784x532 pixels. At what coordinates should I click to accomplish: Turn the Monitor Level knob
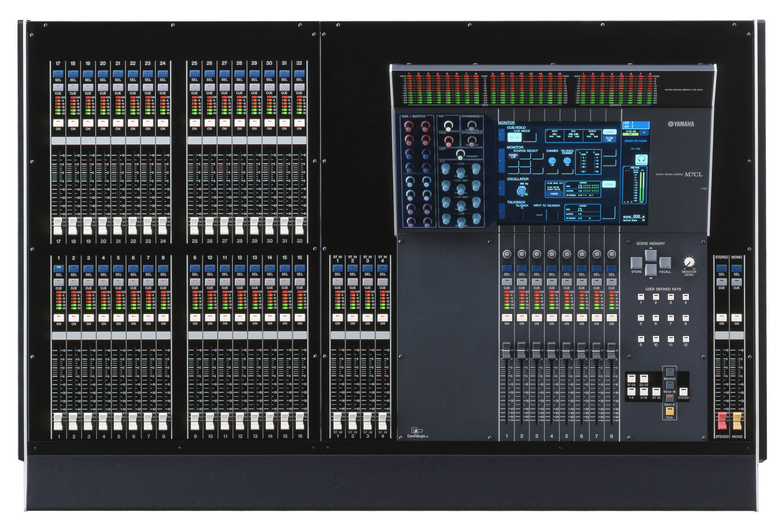688,262
